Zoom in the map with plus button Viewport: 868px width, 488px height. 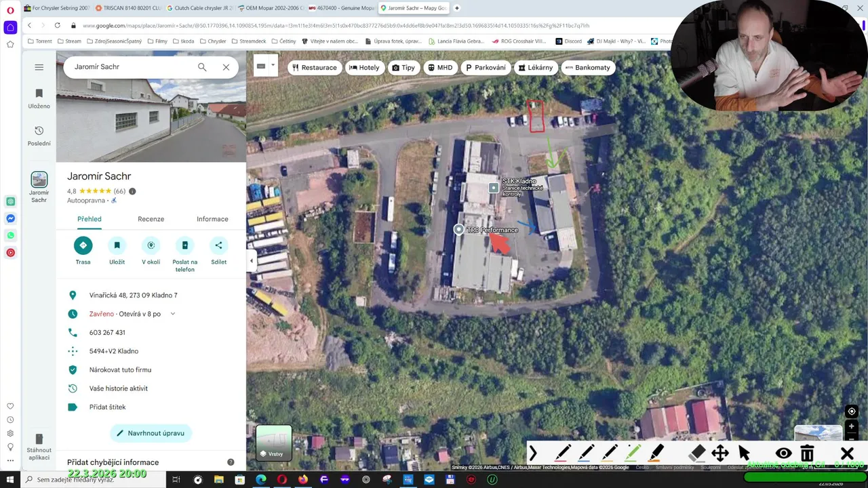pos(852,427)
